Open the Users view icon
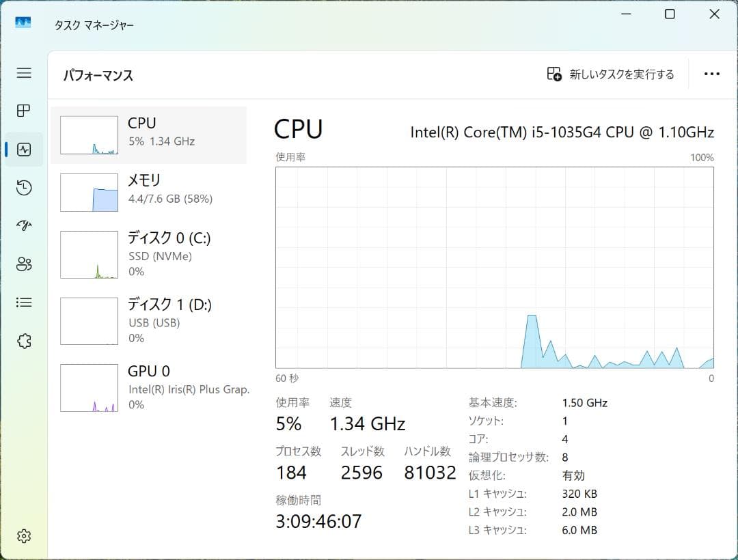 [24, 264]
